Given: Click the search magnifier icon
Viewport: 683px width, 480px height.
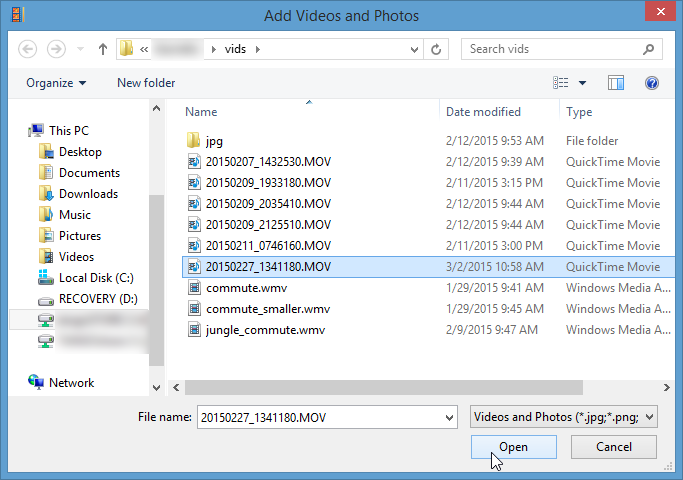Looking at the screenshot, I should [649, 48].
